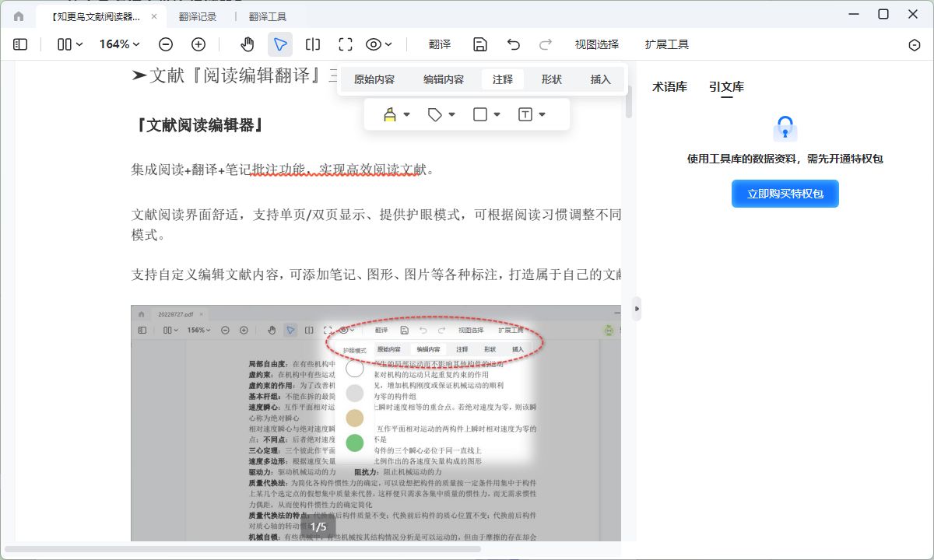Switch to the 编辑内容 tab
This screenshot has height=560, width=934.
(444, 79)
